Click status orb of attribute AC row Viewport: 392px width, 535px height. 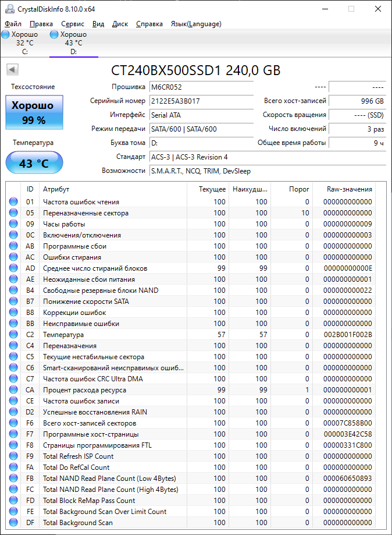point(13,257)
